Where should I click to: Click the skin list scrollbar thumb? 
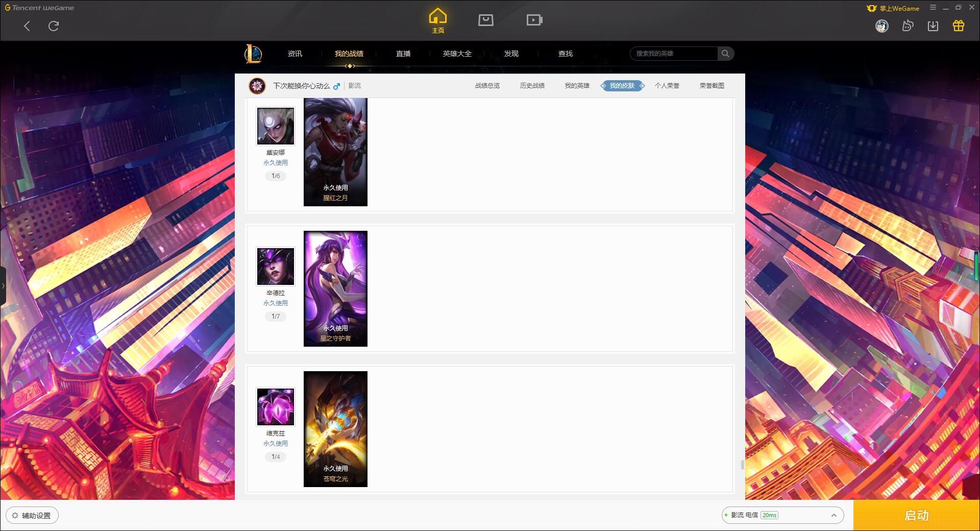click(x=742, y=465)
